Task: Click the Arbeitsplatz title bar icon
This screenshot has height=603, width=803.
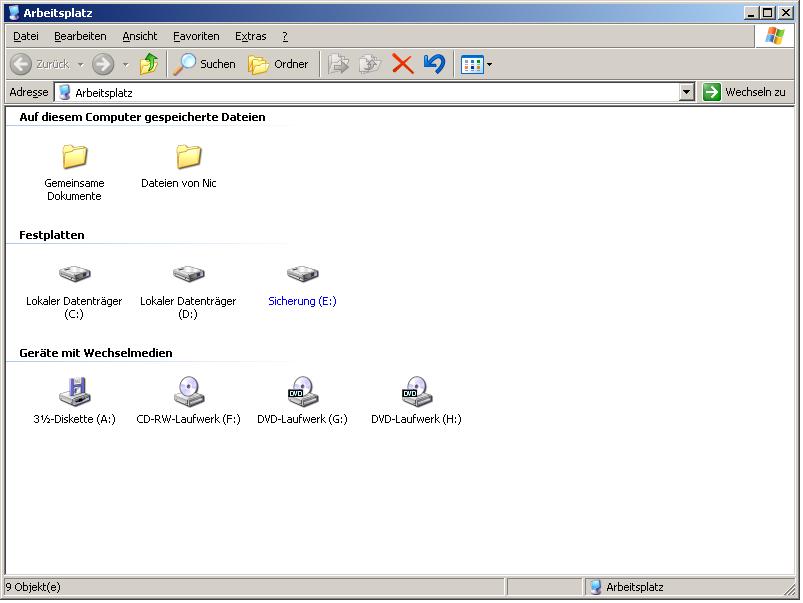Action: 14,12
